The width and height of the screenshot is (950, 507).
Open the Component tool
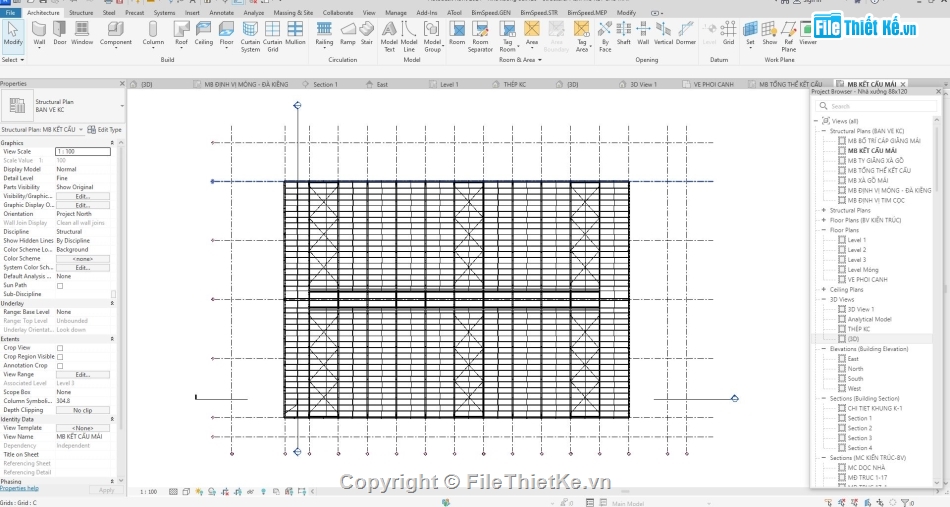pos(116,33)
